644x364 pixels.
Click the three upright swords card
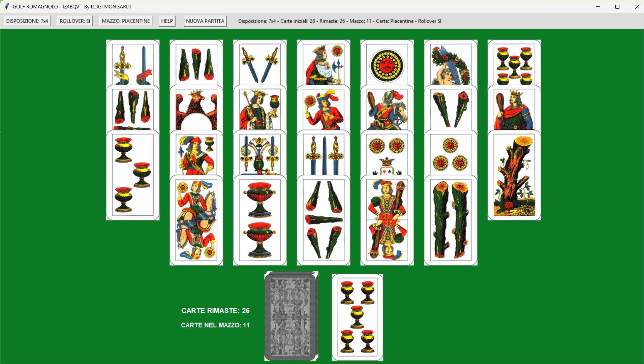[324, 153]
